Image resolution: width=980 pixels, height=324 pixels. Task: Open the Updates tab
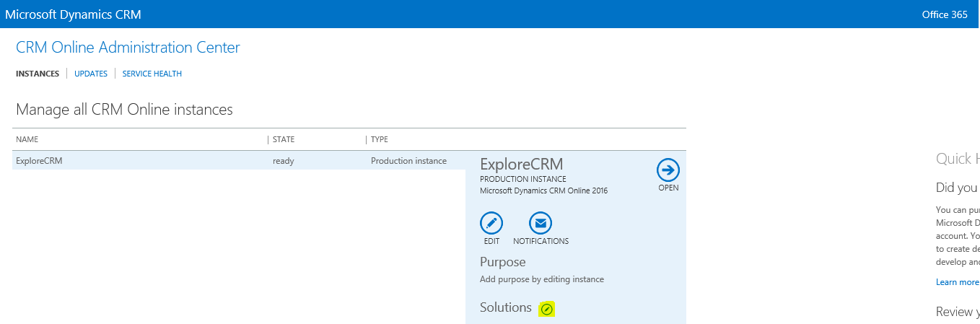pyautogui.click(x=91, y=74)
